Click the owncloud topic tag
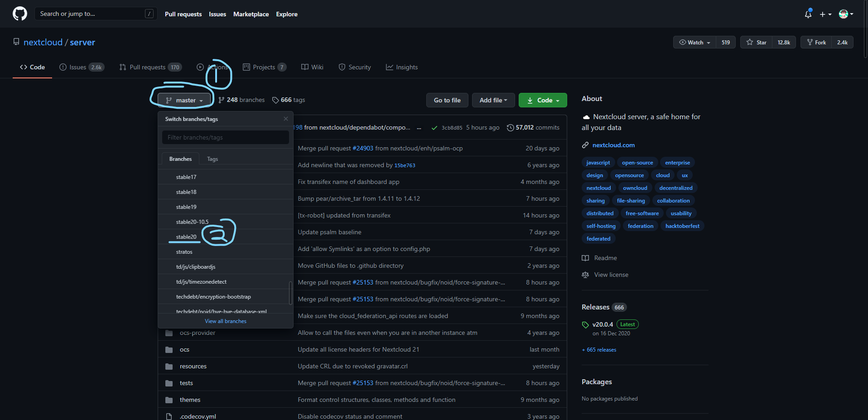Screen dimensions: 868x420 (635, 188)
